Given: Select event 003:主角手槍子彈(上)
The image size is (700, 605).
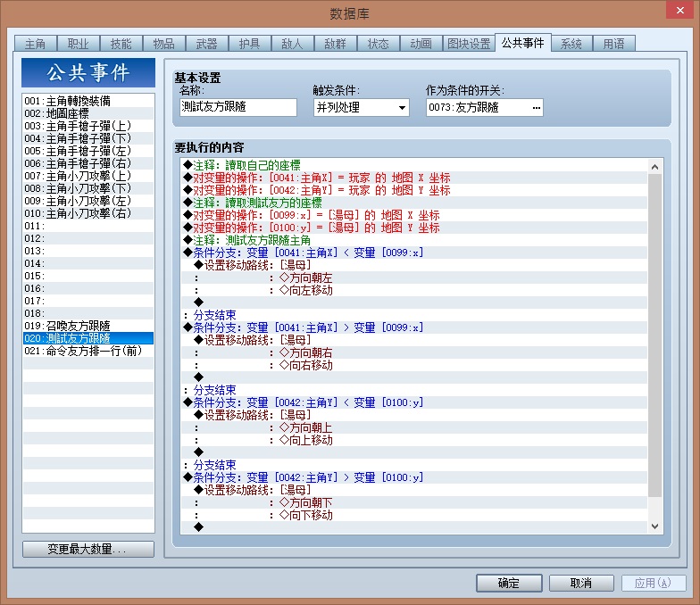Looking at the screenshot, I should point(87,126).
